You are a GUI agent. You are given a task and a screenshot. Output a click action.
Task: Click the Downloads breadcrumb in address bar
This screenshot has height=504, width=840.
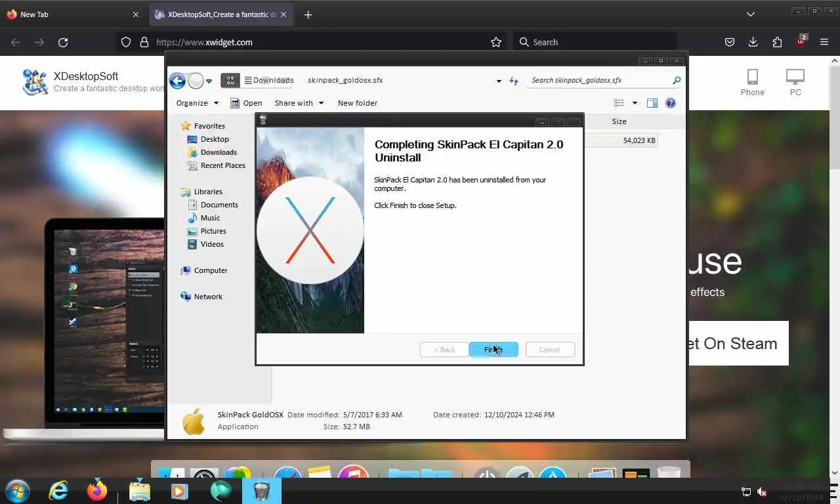point(273,80)
